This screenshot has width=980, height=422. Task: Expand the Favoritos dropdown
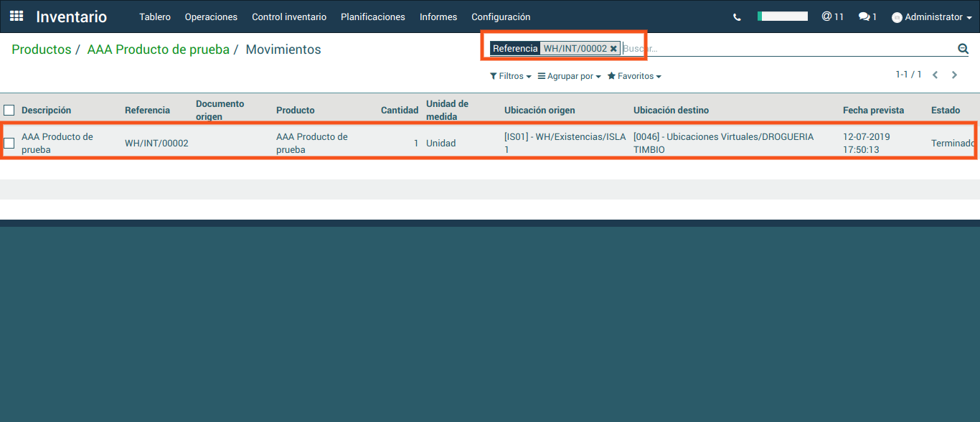(634, 76)
